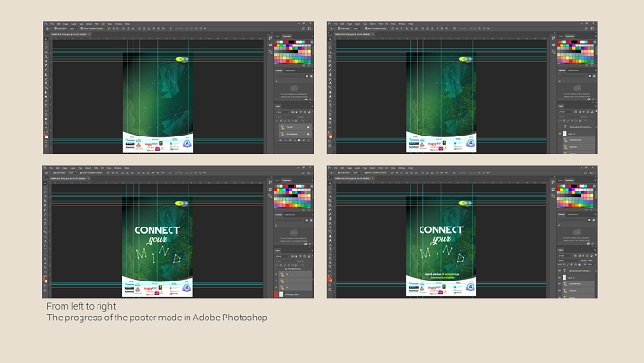The image size is (644, 363).
Task: Select Rectangular Marquee tool in top-left screenshot
Action: [x=46, y=44]
